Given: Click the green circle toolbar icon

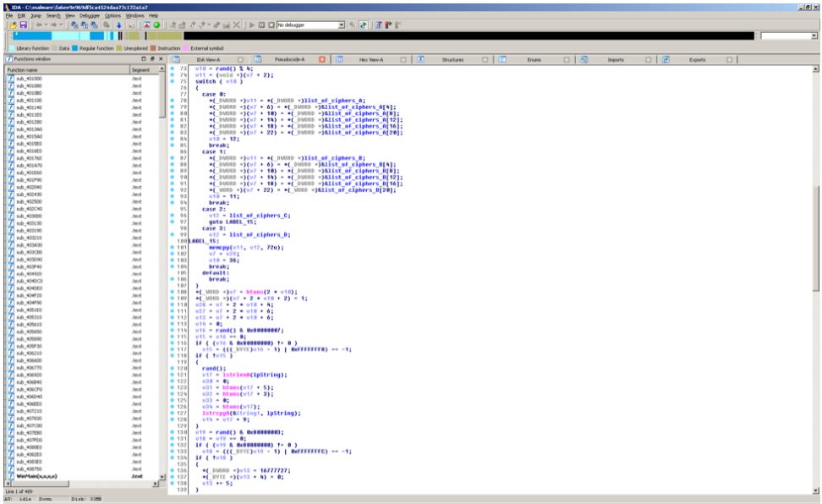Looking at the screenshot, I should [156, 25].
